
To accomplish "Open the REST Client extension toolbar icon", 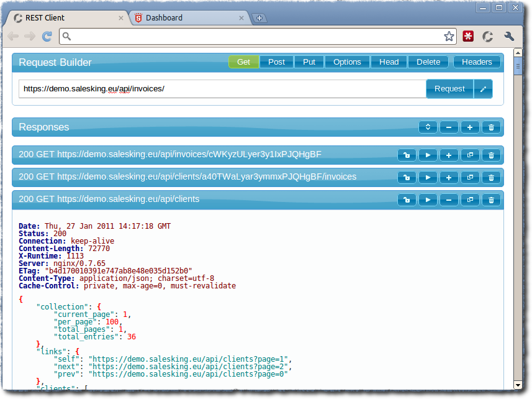I will coord(488,36).
